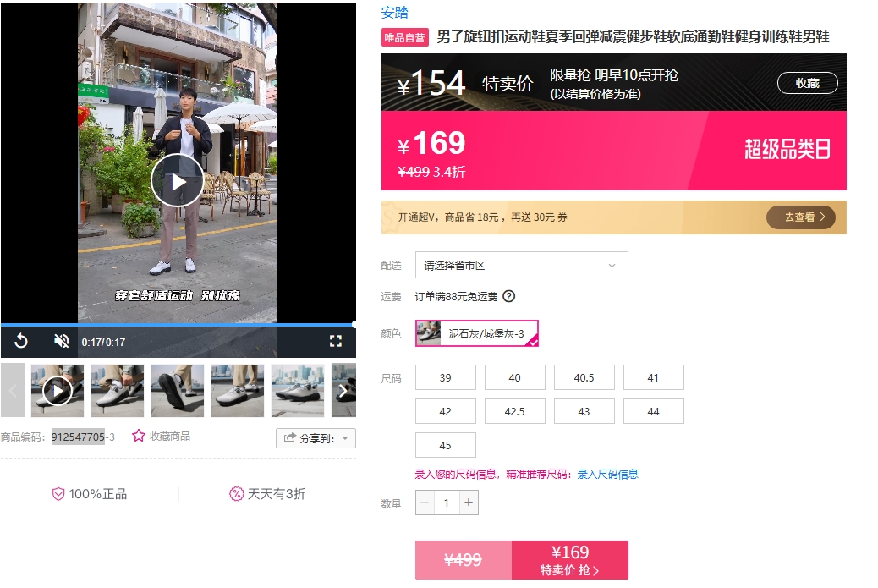Increase quantity with plus button
The image size is (878, 588).
click(469, 503)
